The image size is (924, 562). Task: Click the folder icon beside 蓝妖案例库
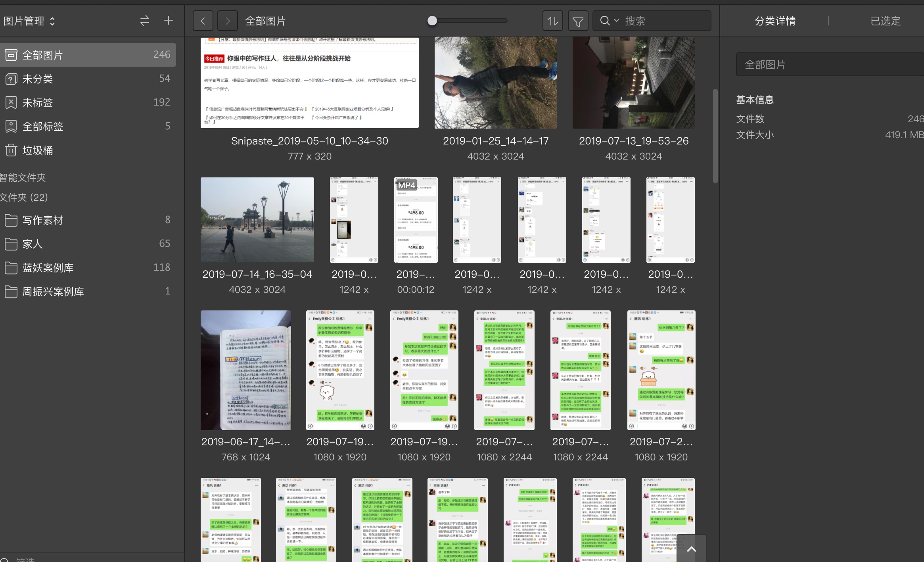tap(11, 268)
